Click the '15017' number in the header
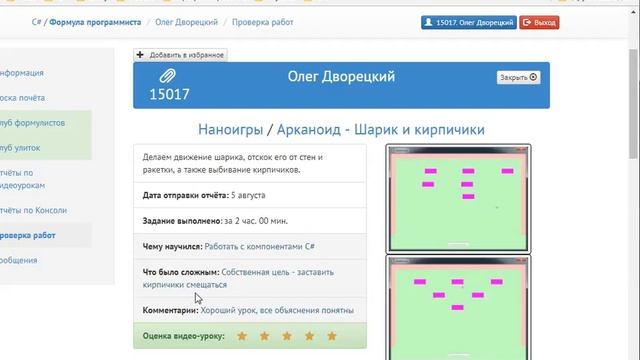The width and height of the screenshot is (640, 360). click(169, 94)
